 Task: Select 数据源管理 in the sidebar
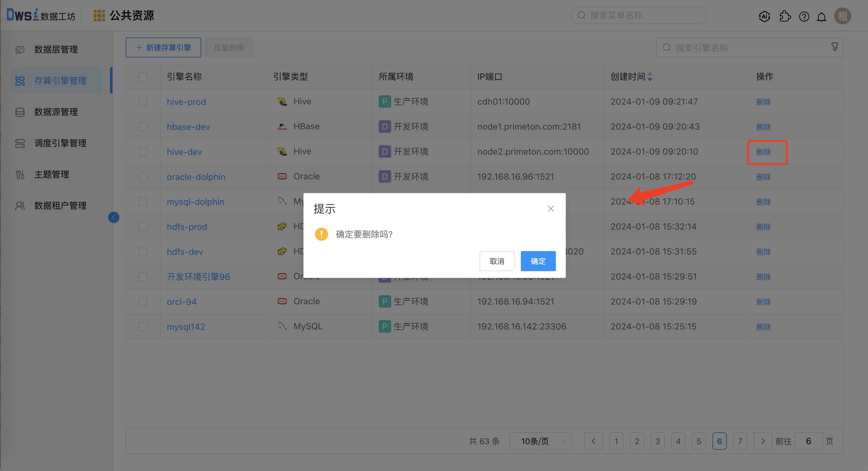pos(56,112)
